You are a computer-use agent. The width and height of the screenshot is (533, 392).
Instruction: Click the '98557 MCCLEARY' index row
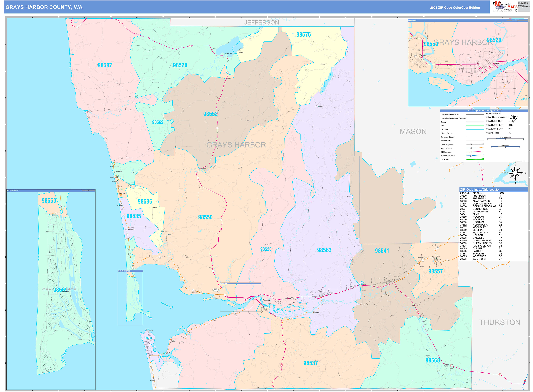pyautogui.click(x=481, y=227)
